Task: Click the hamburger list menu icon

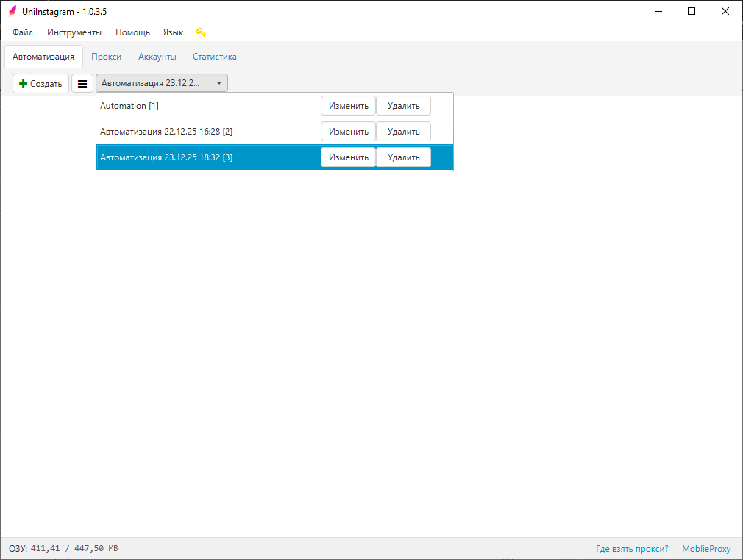Action: point(82,84)
